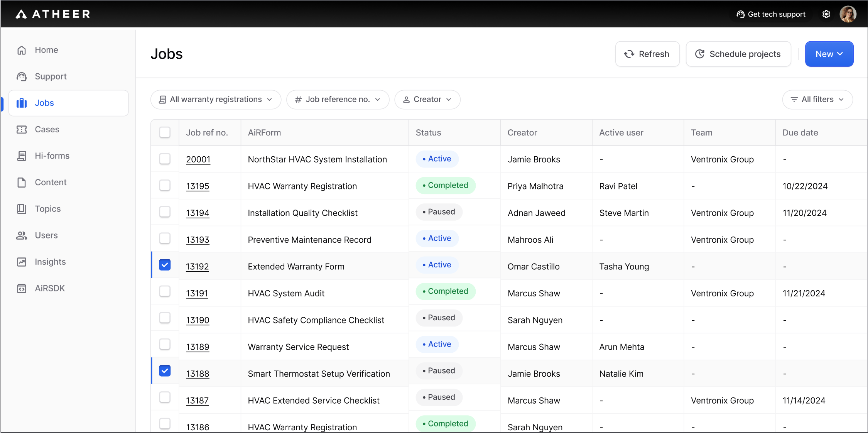The width and height of the screenshot is (868, 433).
Task: Click creator name 'Priya Malhotra'
Action: (535, 186)
